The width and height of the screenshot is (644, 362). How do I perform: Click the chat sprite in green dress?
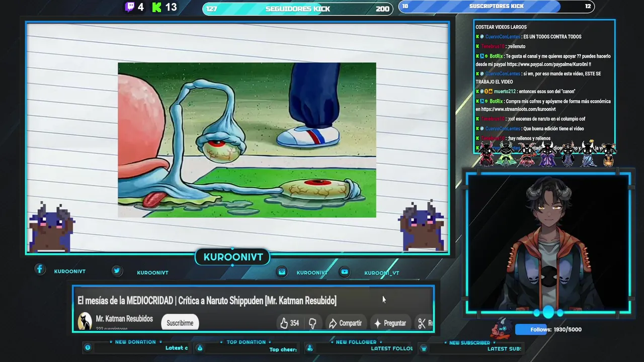point(507,154)
